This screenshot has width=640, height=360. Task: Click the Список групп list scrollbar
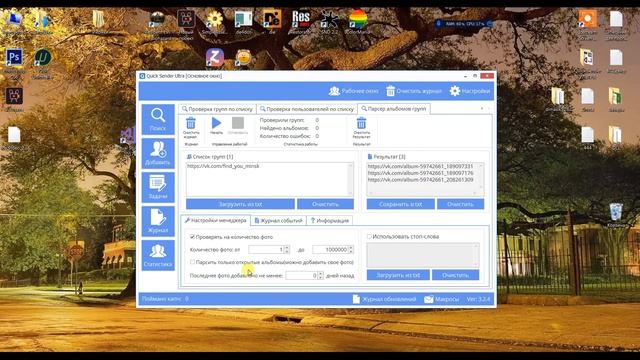coord(351,179)
